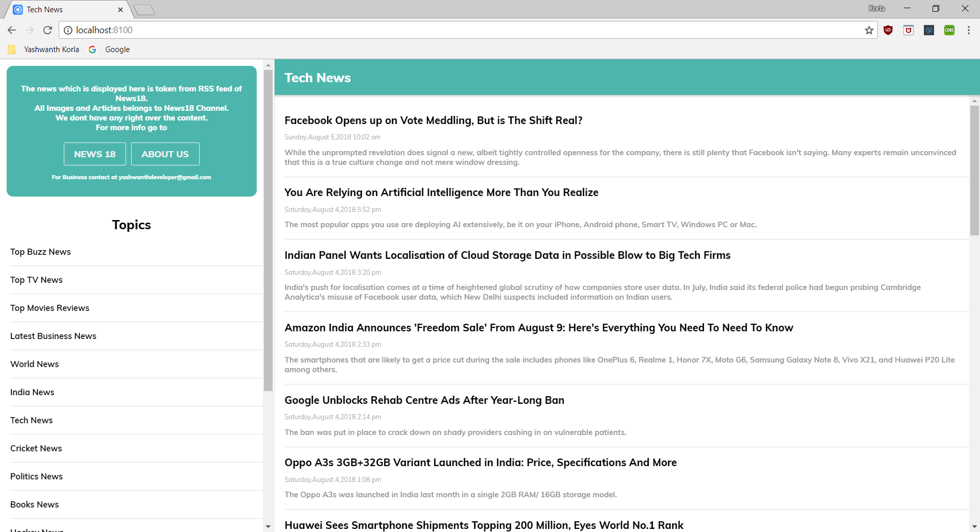Click the date Saturday,August 4,2018 3:20 pm
Screen dimensions: 980x532
click(x=333, y=273)
